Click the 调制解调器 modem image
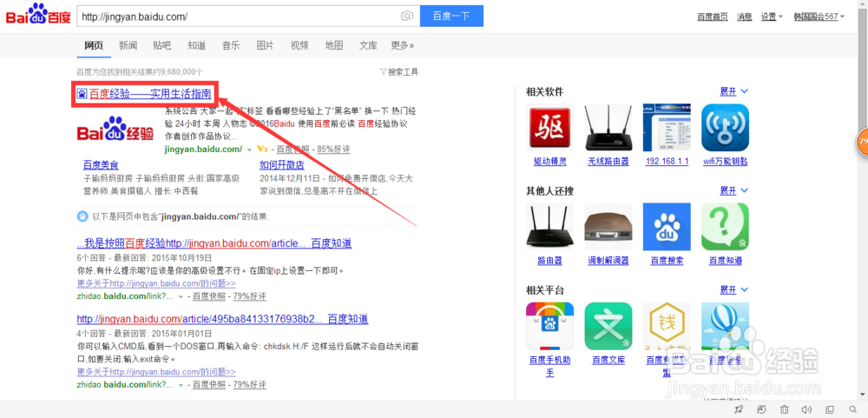This screenshot has width=868, height=418. click(608, 226)
